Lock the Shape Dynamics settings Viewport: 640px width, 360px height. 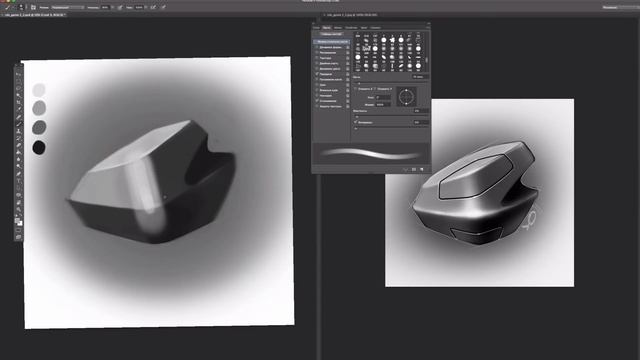coord(348,47)
